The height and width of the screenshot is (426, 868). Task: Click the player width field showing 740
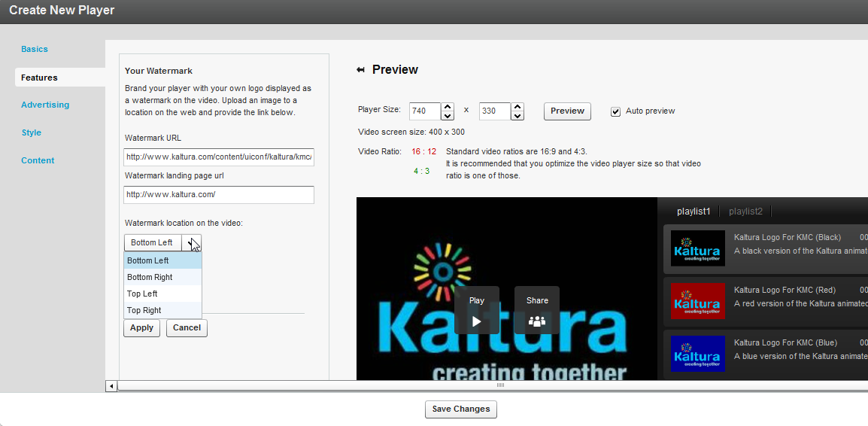(x=424, y=111)
